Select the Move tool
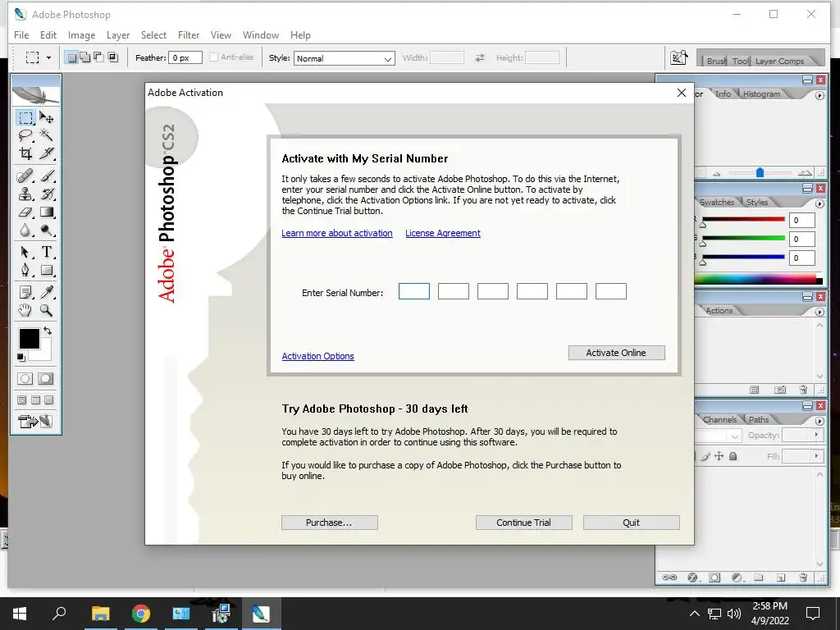Image resolution: width=840 pixels, height=630 pixels. point(47,117)
